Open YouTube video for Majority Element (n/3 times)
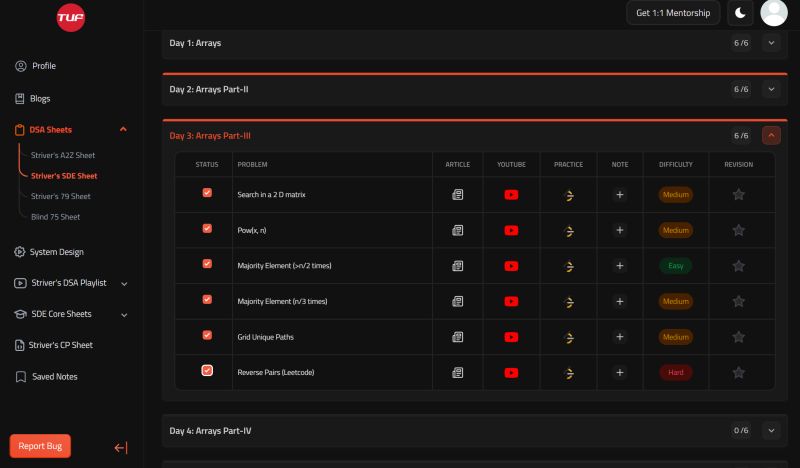Screen dimensions: 800x468 click(x=511, y=301)
